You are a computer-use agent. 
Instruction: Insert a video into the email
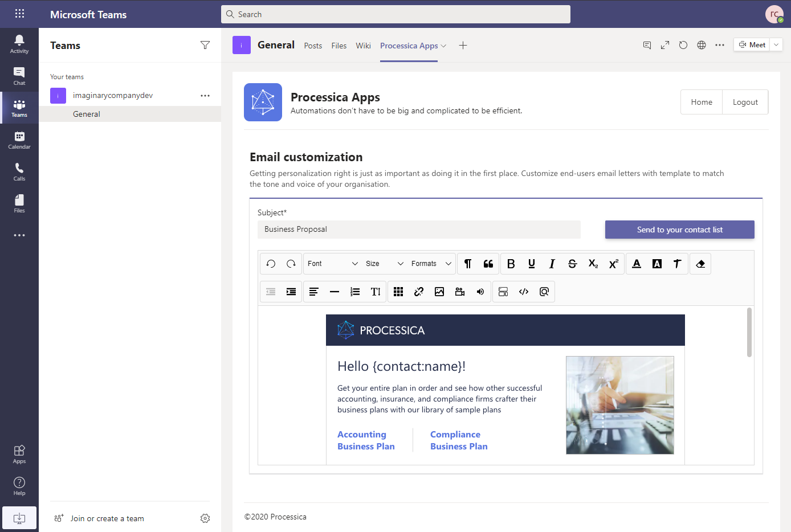[460, 292]
